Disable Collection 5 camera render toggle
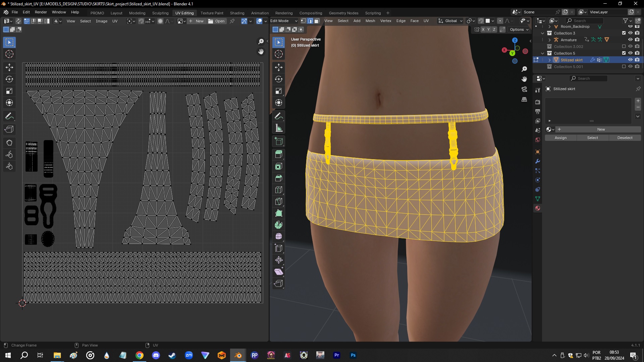This screenshot has width=644, height=362. [638, 53]
